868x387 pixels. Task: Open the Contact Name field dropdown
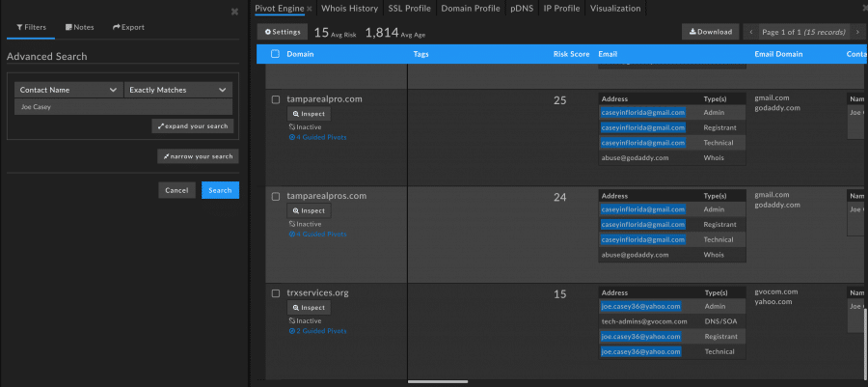tap(68, 90)
